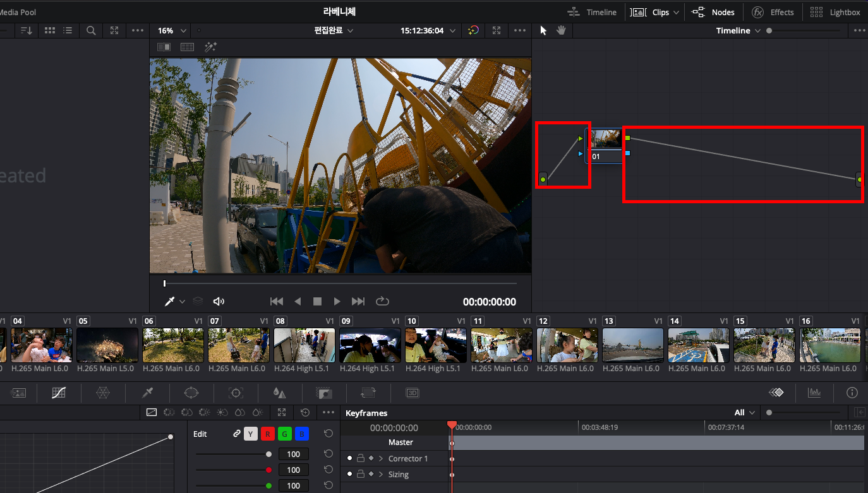The image size is (868, 493).
Task: Select the hand pan tool in node editor
Action: pyautogui.click(x=560, y=30)
